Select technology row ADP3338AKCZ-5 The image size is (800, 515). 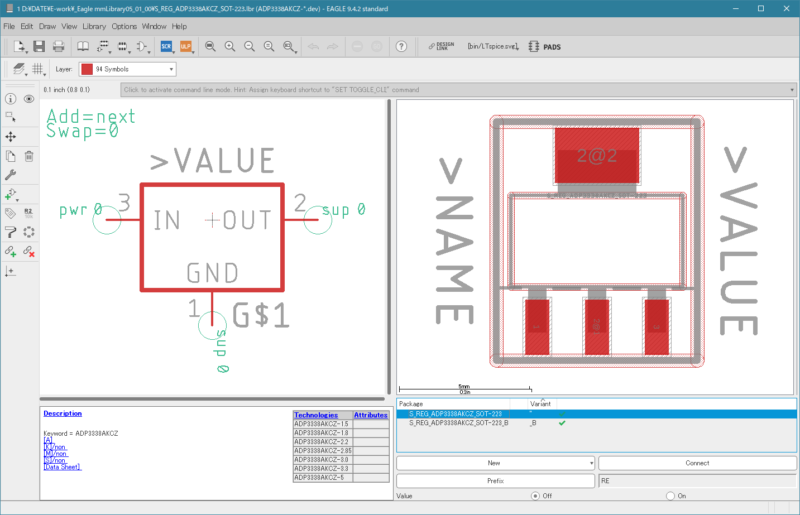(341, 478)
